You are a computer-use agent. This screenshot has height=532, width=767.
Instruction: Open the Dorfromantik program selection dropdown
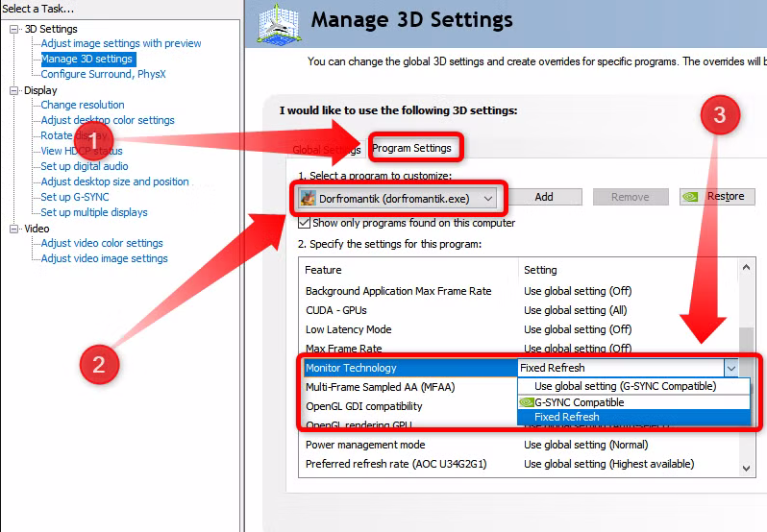489,197
